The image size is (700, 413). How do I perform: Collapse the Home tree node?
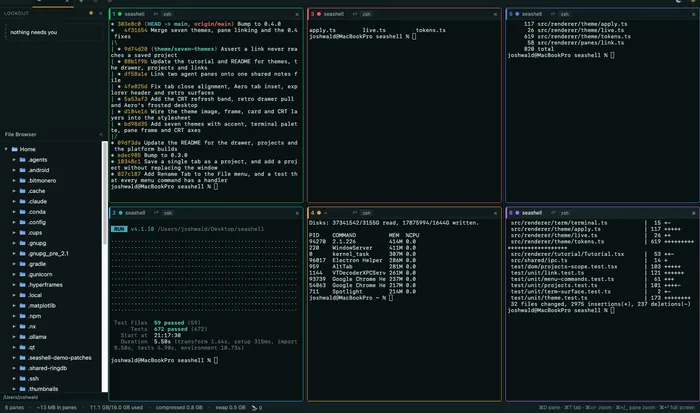(x=6, y=149)
